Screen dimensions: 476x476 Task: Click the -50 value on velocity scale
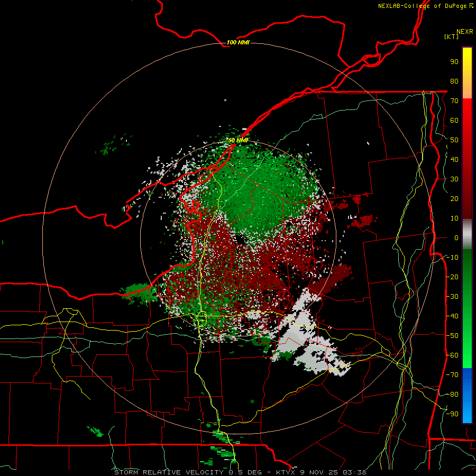tap(452, 336)
